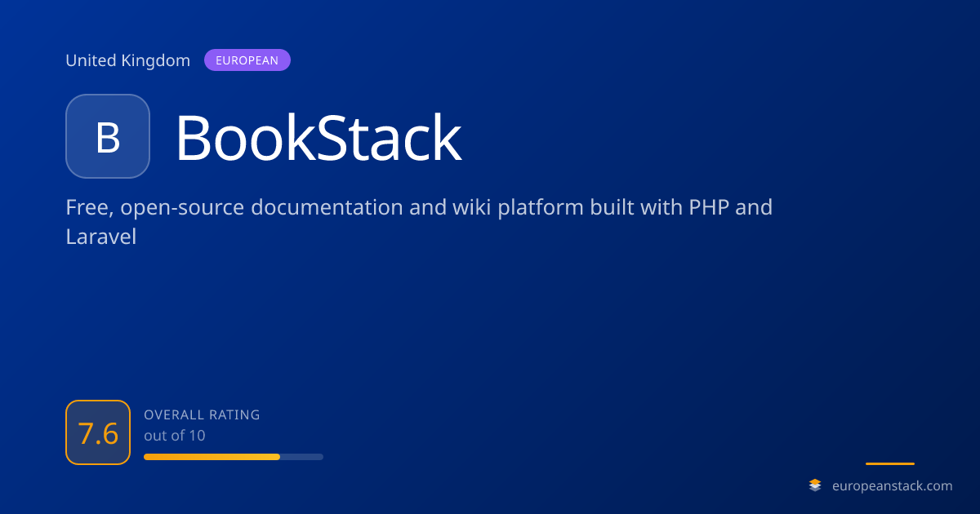
Task: Click the "out of 10" text
Action: pos(175,436)
